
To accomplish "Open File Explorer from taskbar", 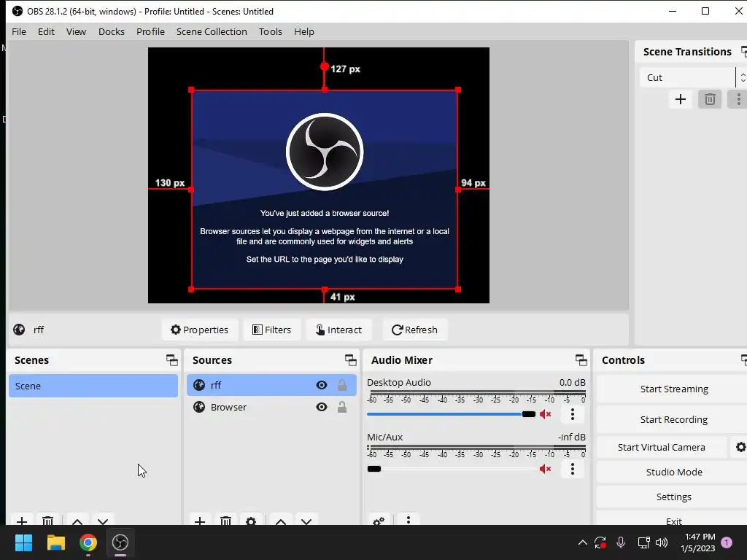I will [55, 542].
